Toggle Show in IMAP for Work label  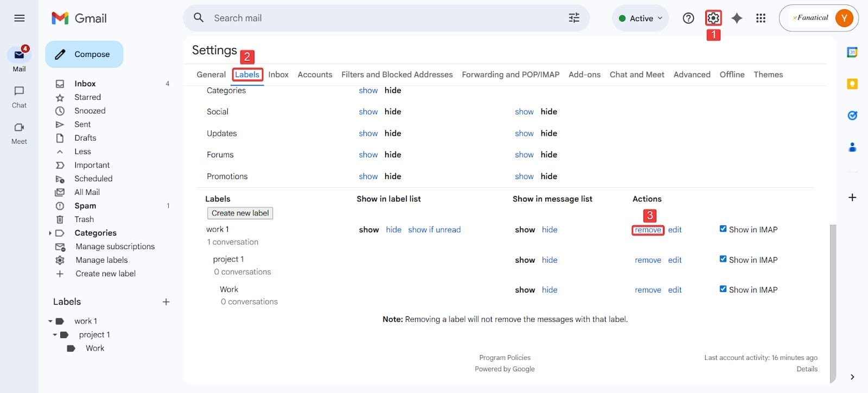[x=723, y=289]
